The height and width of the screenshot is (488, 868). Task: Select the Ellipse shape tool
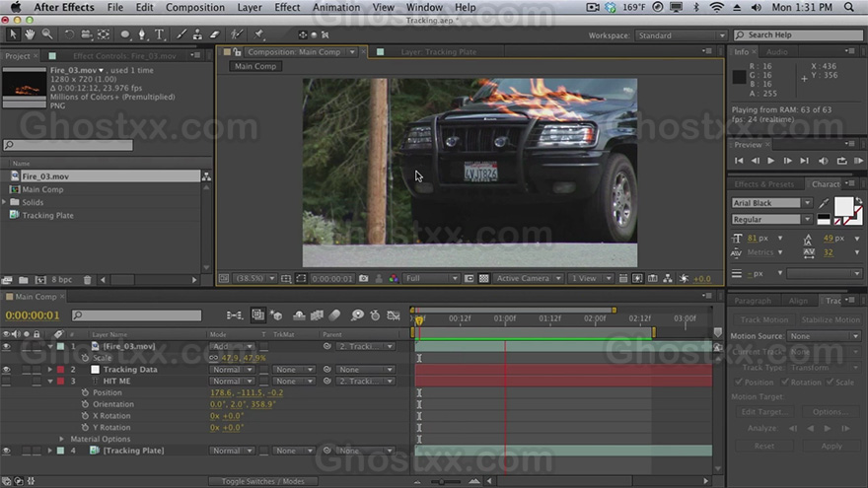[x=125, y=35]
